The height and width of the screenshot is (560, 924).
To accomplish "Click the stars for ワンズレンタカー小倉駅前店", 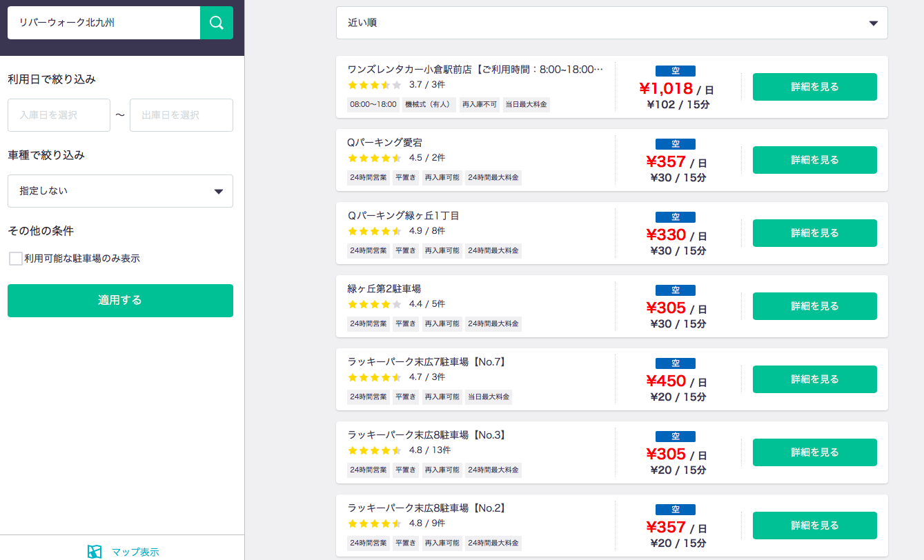I will pos(375,85).
